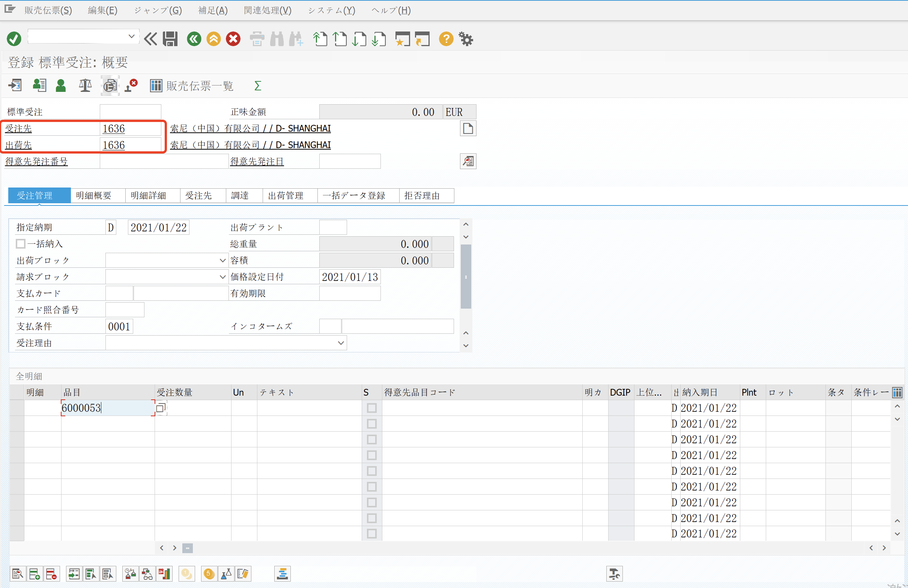
Task: Open the customize layout gears icon
Action: (x=466, y=39)
